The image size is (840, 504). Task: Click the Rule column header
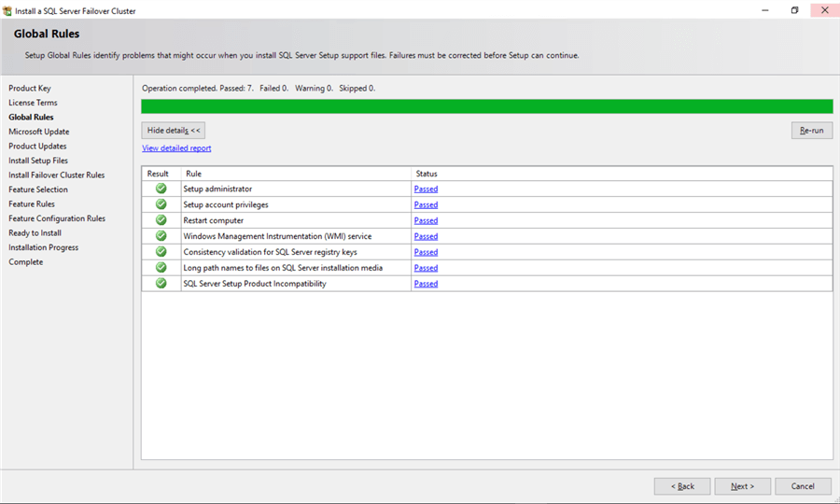[296, 174]
